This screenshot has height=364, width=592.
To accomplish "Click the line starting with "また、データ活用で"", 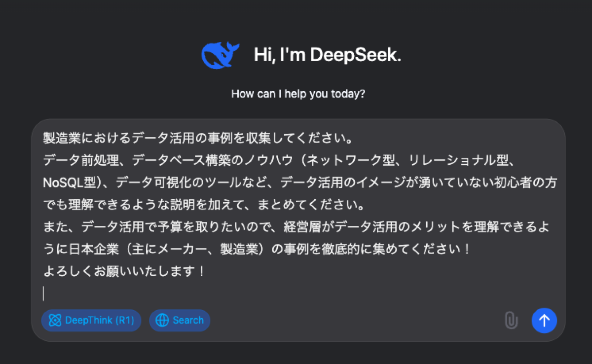I will point(296,227).
